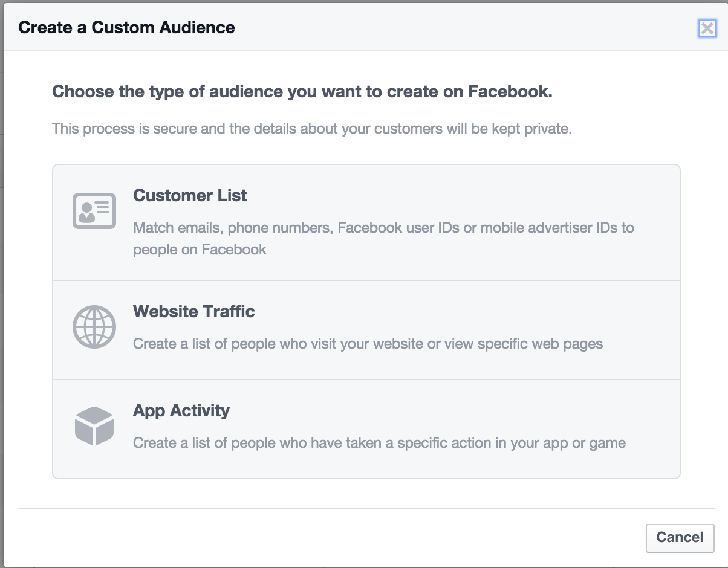Click the Create a Custom Audience title

pos(127,27)
